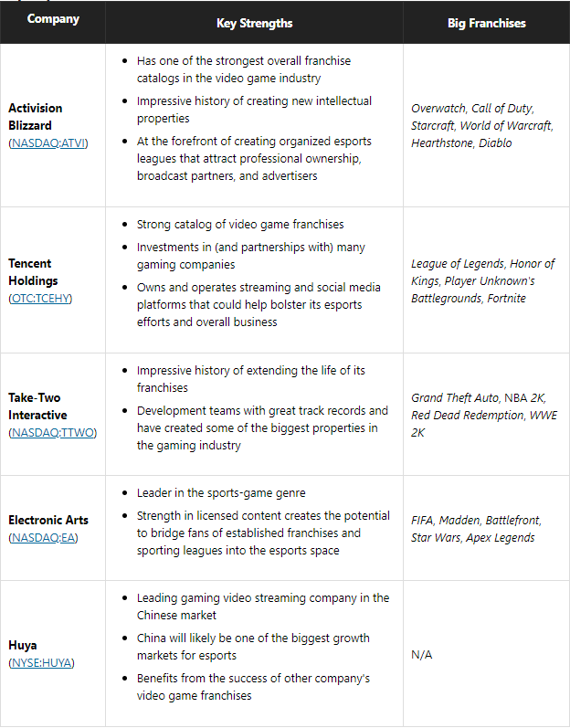The image size is (570, 728).
Task: Click the "Strong catalog of video game franchises" bullet
Action: (239, 225)
